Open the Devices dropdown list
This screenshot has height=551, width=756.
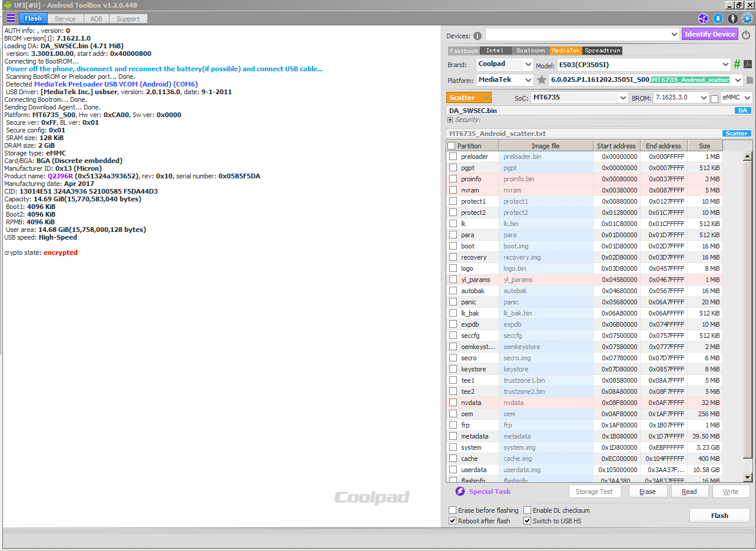point(582,35)
